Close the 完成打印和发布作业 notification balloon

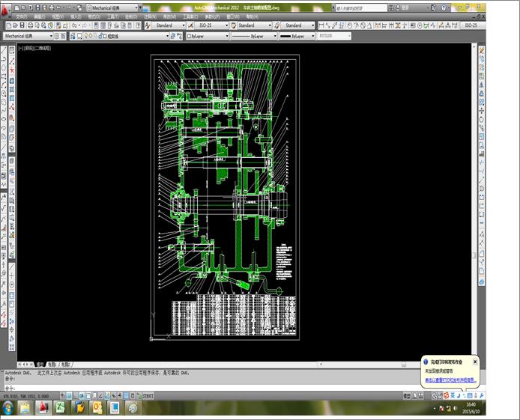pos(475,362)
